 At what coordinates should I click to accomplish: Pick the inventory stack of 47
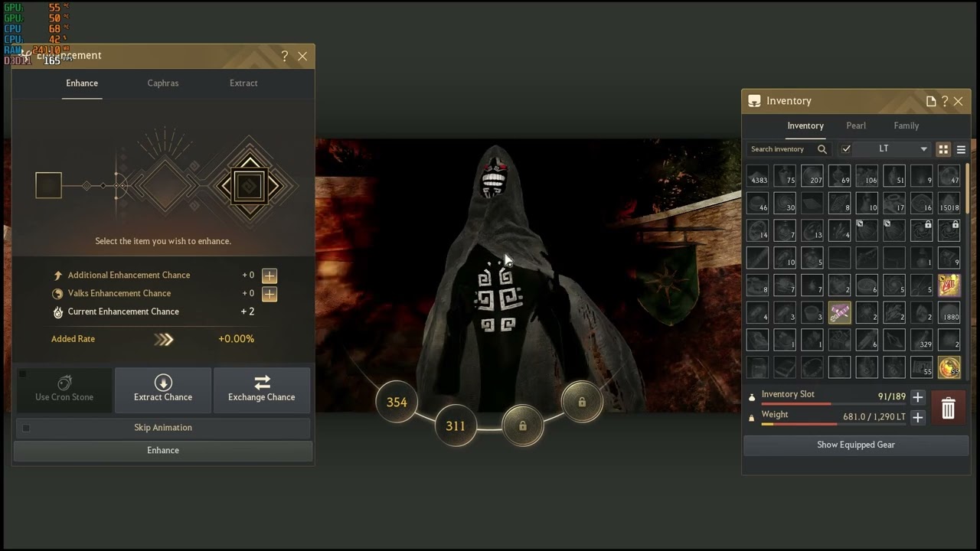click(949, 176)
